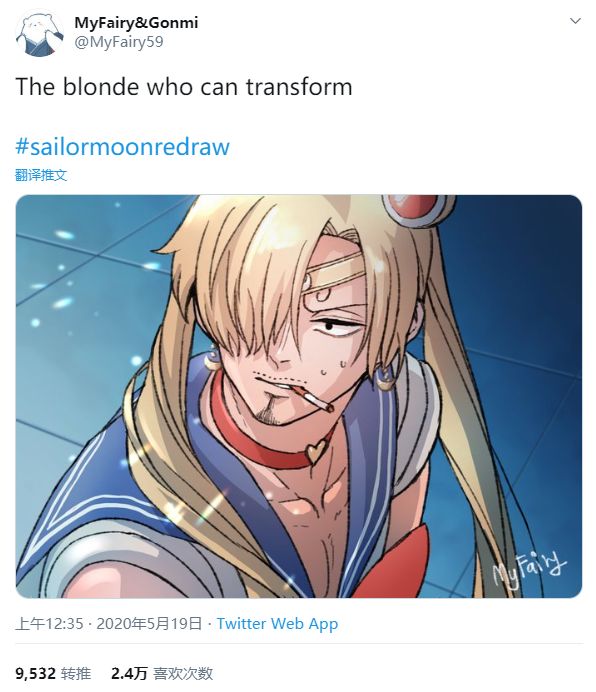Open the Sailor Moon redraw artwork
Viewport: 596px width, 692px height.
(x=299, y=396)
